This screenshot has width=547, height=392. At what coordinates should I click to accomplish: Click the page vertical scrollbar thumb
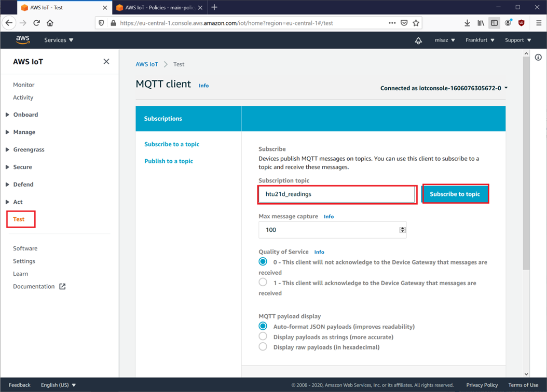[x=526, y=163]
